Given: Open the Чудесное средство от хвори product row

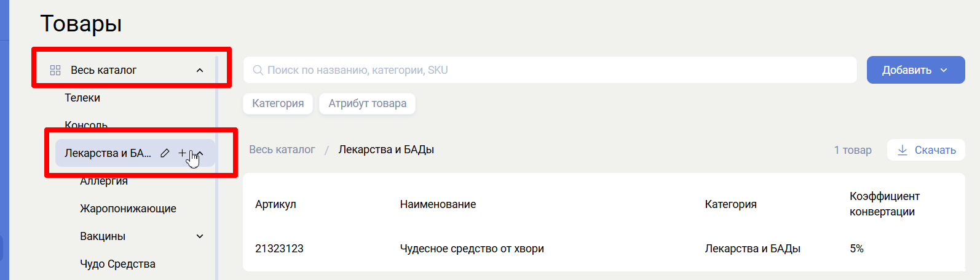Looking at the screenshot, I should (x=472, y=249).
